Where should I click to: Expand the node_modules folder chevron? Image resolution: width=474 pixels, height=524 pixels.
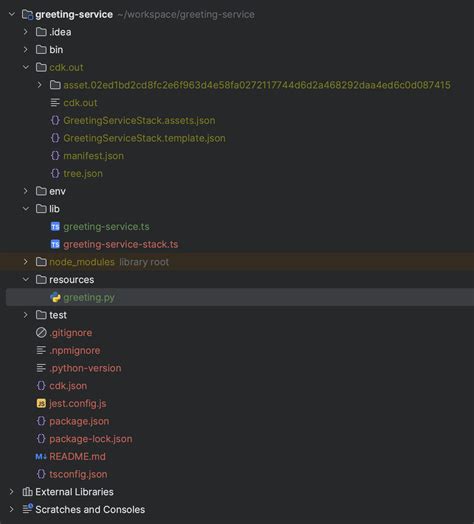click(26, 262)
